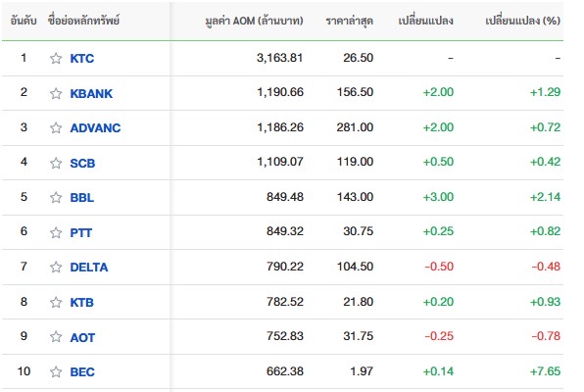Sort by ชื่อย่อหลักทรัพย์ column header

84,21
